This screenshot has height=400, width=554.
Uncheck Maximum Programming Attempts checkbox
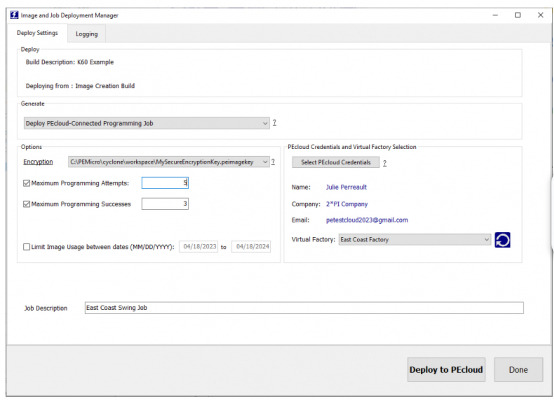coord(26,183)
